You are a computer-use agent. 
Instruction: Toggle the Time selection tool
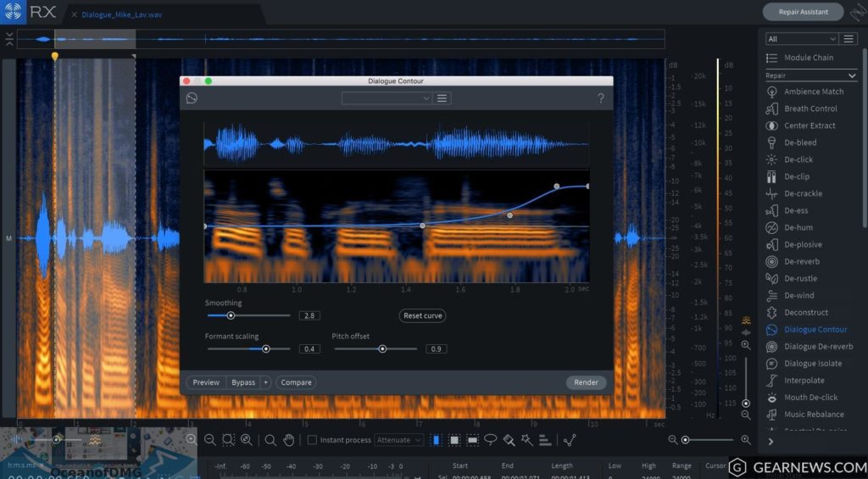(x=437, y=440)
